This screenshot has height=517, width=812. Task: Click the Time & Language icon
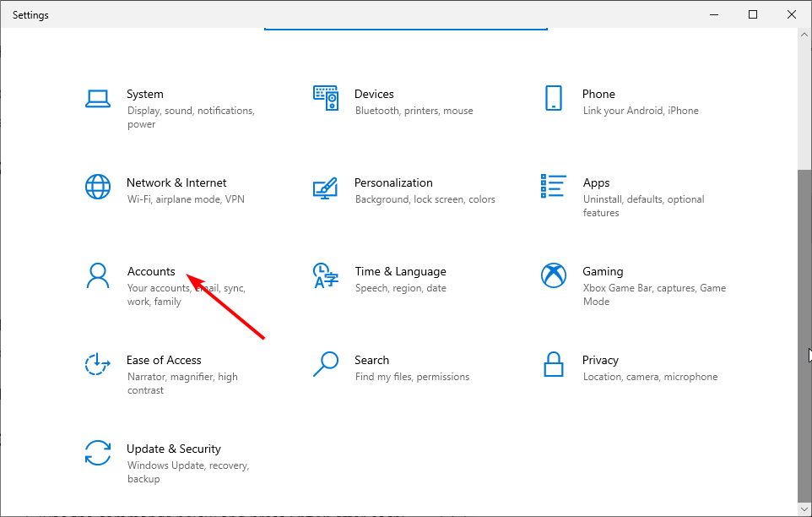tap(326, 275)
